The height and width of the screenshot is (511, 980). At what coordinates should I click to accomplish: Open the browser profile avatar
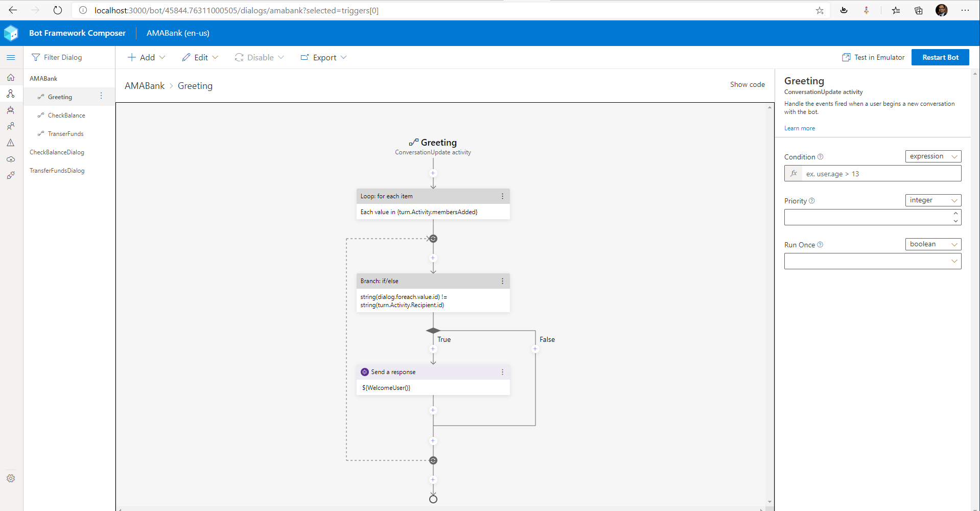click(941, 10)
